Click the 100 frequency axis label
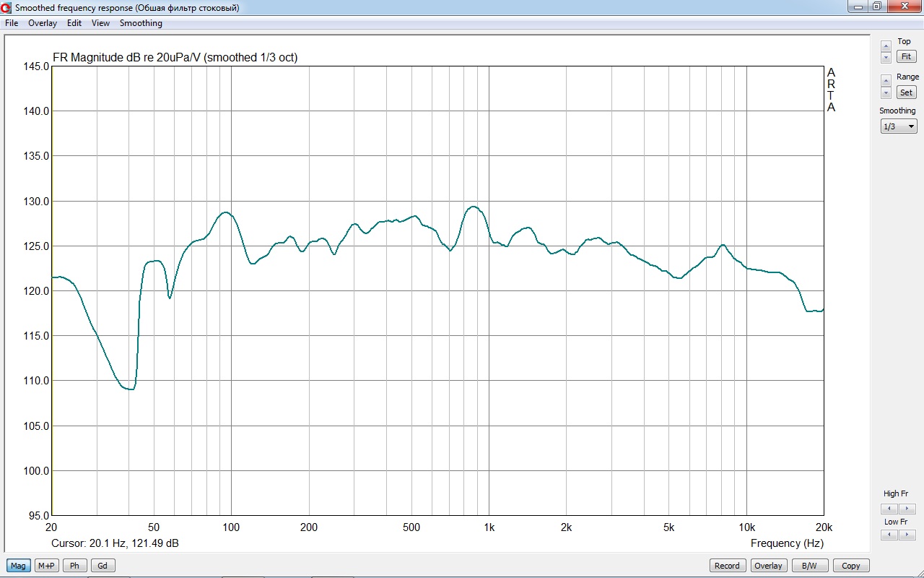 (x=231, y=527)
